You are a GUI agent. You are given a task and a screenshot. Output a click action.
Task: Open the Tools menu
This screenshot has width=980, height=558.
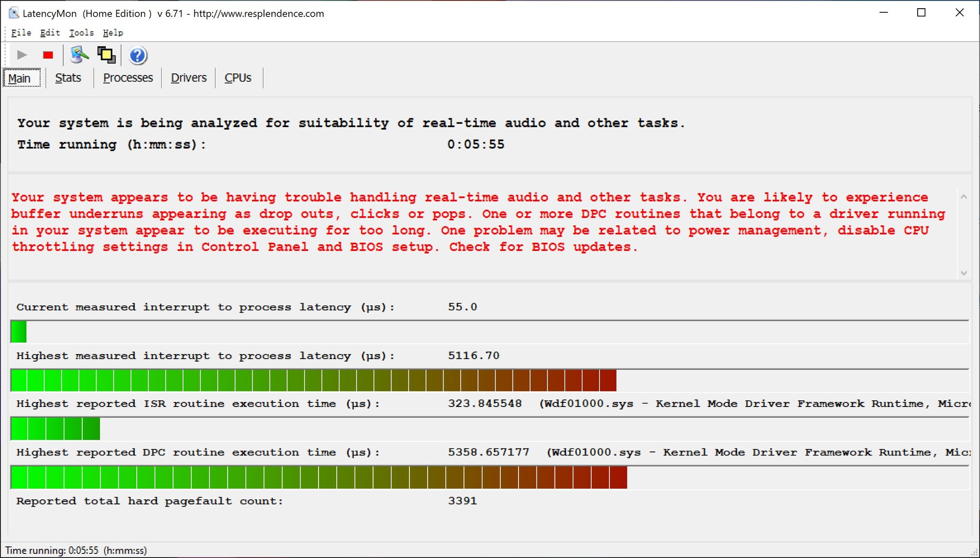pyautogui.click(x=81, y=33)
